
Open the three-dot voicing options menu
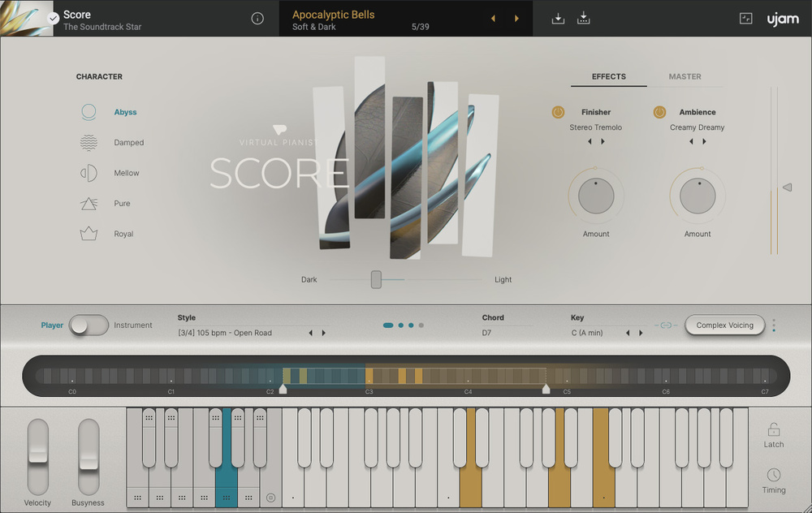pos(774,325)
